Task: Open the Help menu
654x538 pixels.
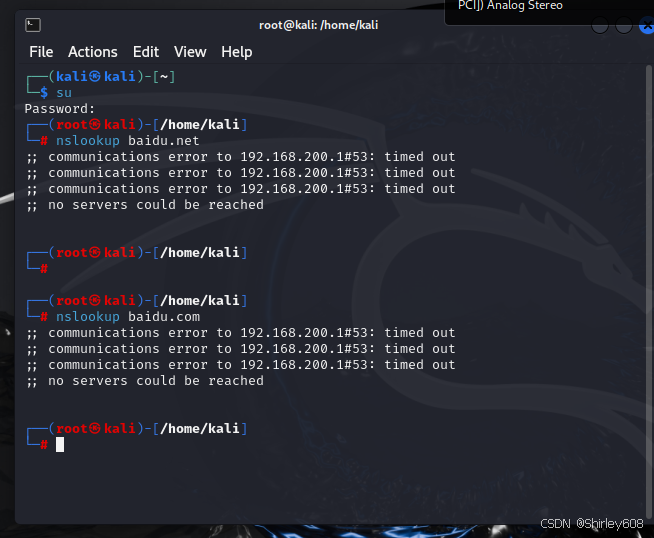Action: pos(236,52)
